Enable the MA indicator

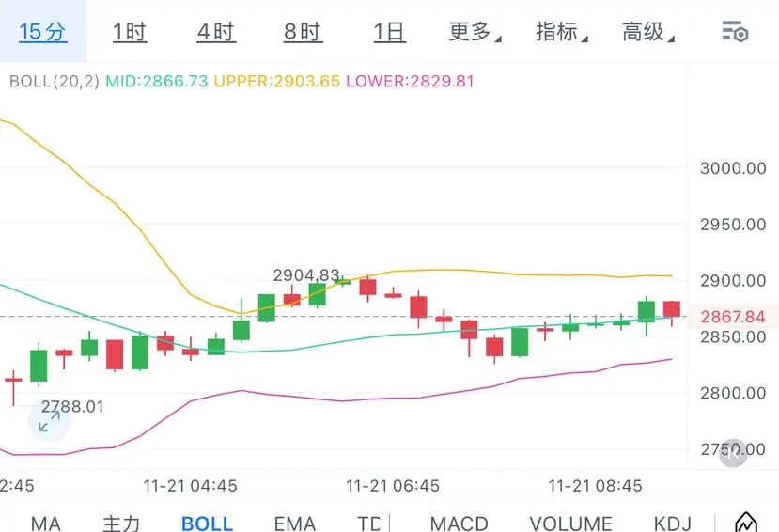(46, 524)
